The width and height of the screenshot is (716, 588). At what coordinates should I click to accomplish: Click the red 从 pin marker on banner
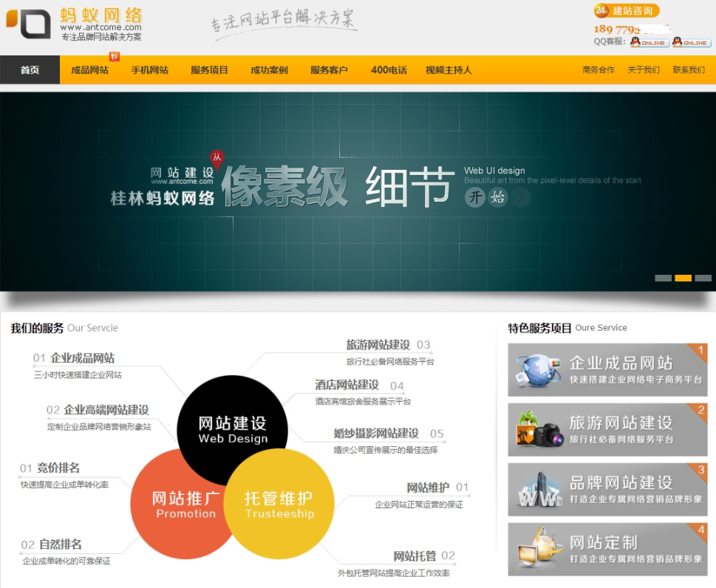pyautogui.click(x=216, y=158)
